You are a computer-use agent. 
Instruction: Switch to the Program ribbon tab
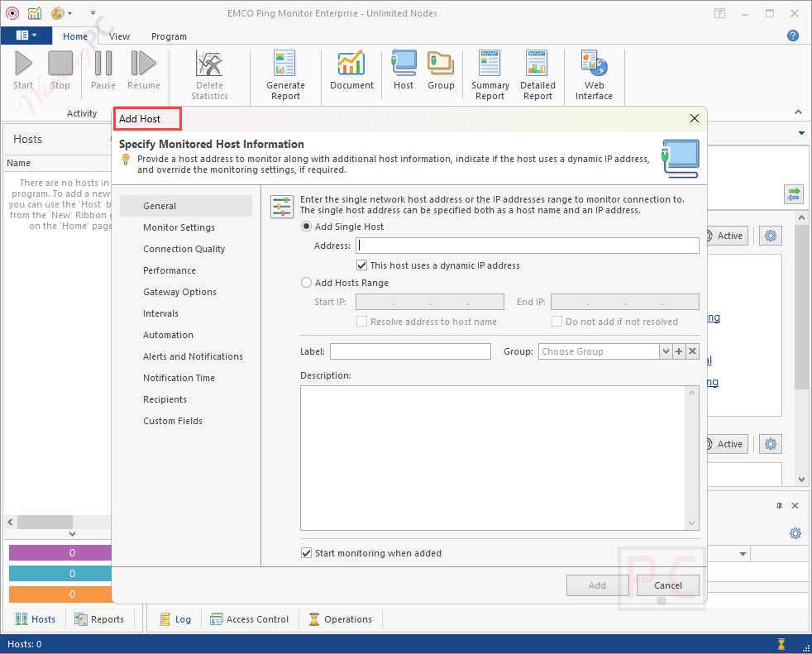tap(169, 36)
